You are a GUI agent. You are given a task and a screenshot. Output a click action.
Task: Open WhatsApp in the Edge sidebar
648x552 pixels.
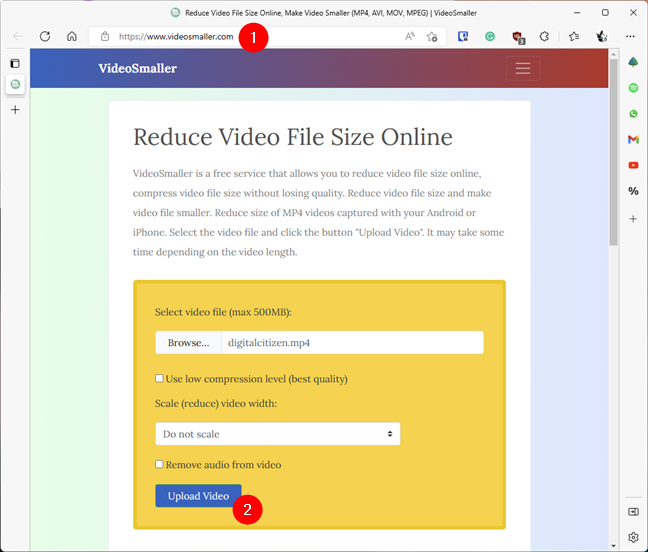(633, 114)
